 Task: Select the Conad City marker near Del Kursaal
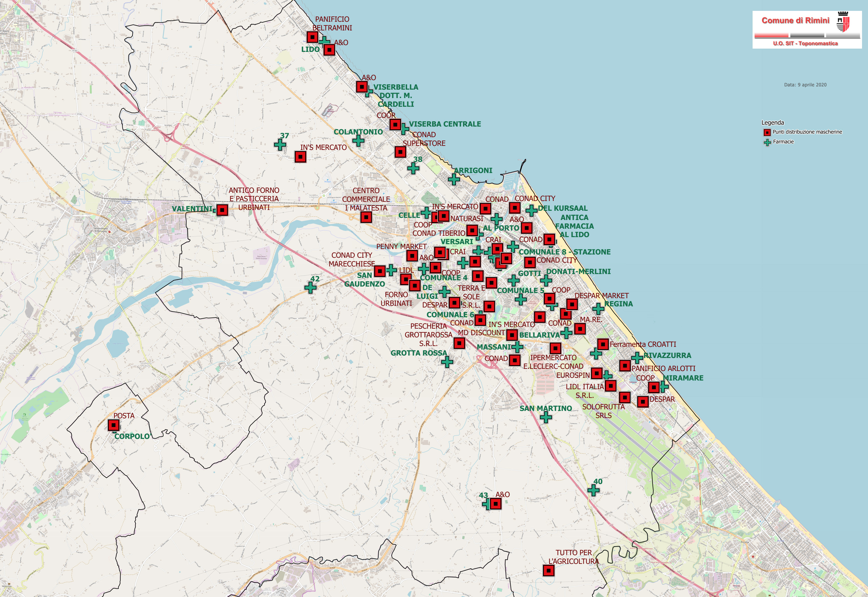pyautogui.click(x=515, y=208)
